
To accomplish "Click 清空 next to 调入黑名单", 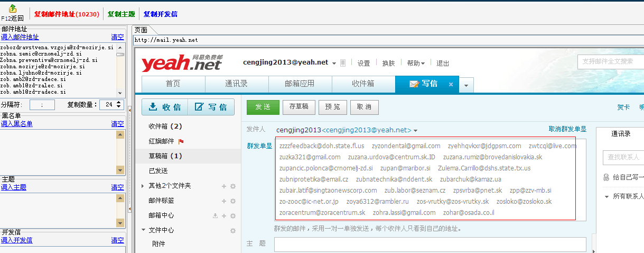I will [x=117, y=124].
